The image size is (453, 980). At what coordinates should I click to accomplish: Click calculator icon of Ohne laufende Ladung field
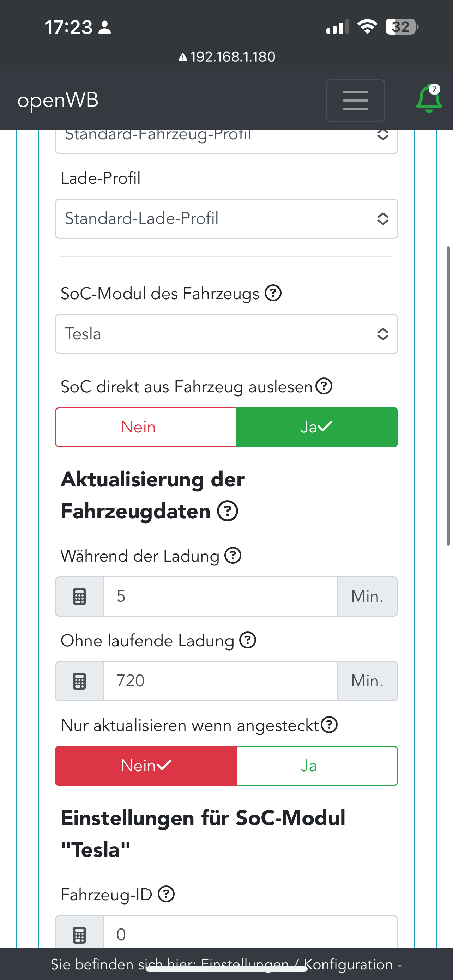coord(79,681)
